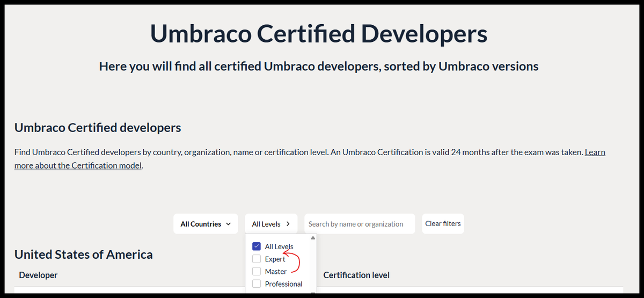Select the United States of America heading
Screen dimensions: 644x298
(84, 255)
